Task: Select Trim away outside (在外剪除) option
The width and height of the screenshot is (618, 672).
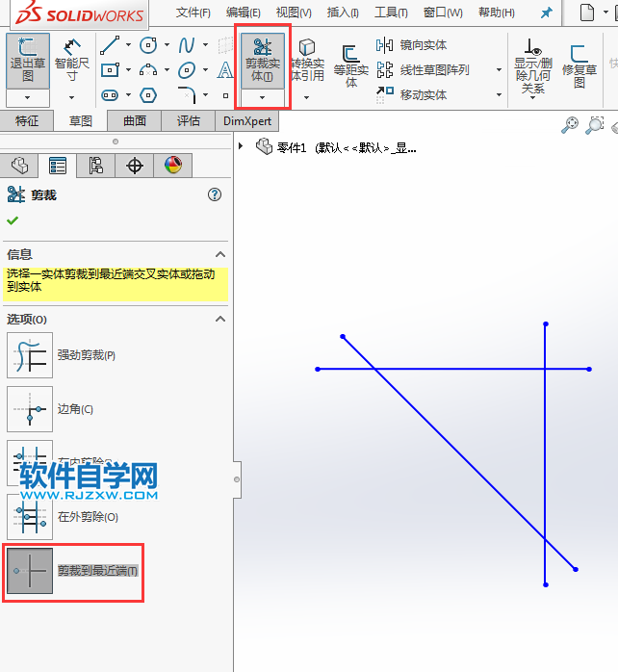Action: click(30, 517)
